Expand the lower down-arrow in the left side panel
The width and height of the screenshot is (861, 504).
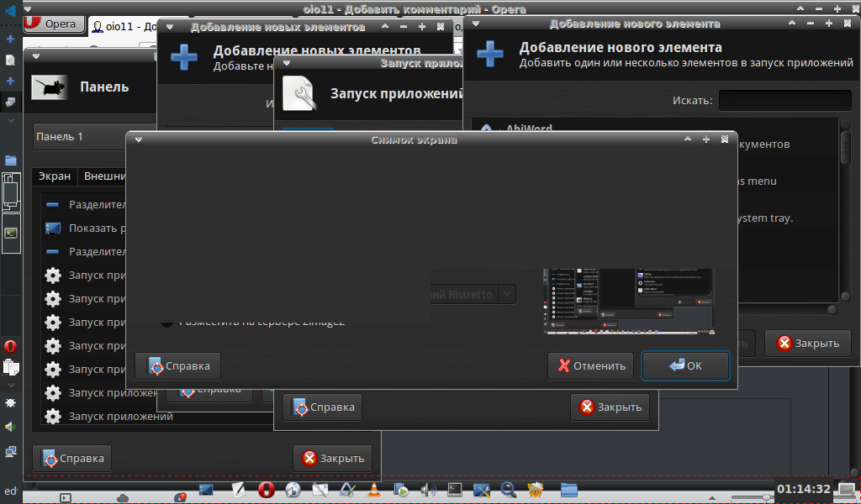pyautogui.click(x=10, y=386)
